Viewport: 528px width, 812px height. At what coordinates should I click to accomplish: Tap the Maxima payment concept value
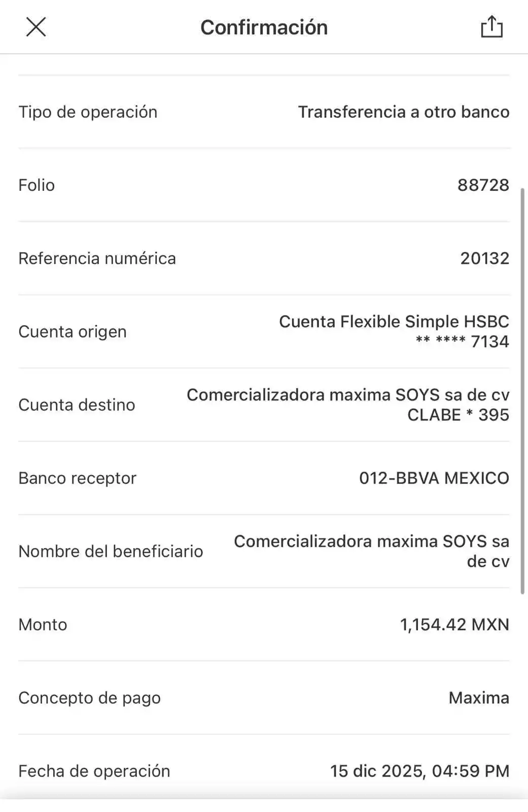(x=478, y=698)
